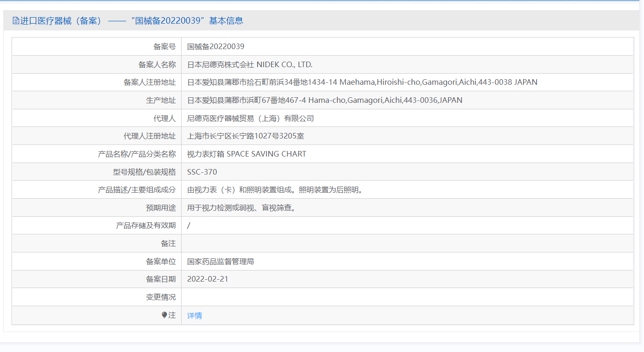Image resolution: width=644 pixels, height=352 pixels.
Task: Click the 型号规格/包装规格 label
Action: [144, 172]
